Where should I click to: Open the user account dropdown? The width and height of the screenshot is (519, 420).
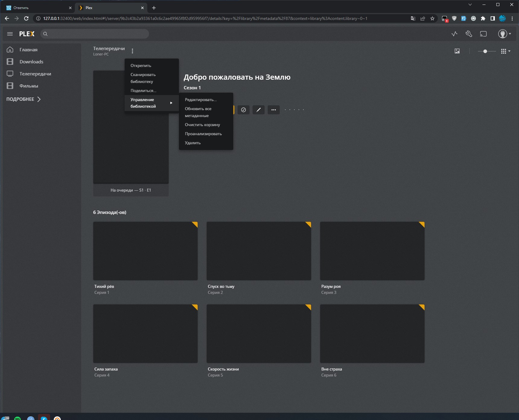tap(504, 34)
